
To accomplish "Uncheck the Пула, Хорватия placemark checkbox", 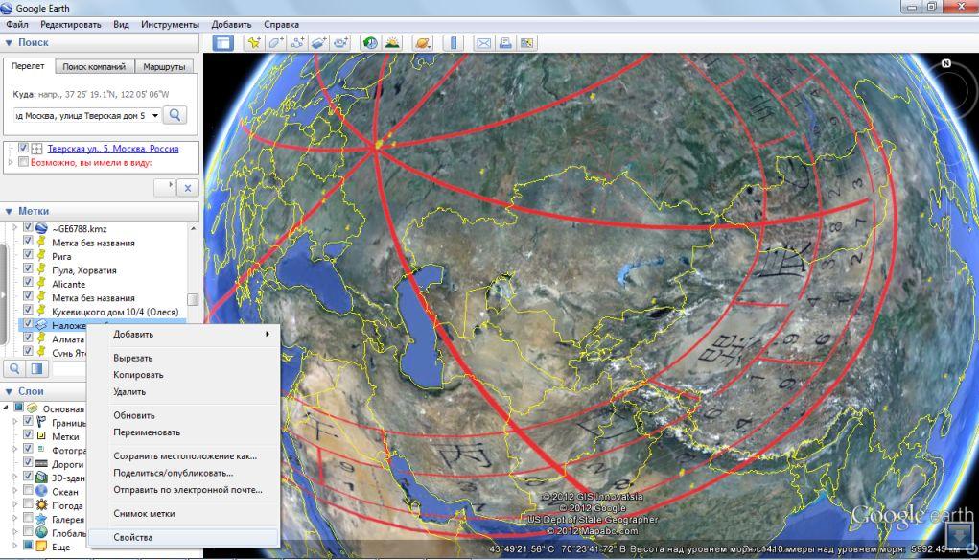I will point(28,269).
